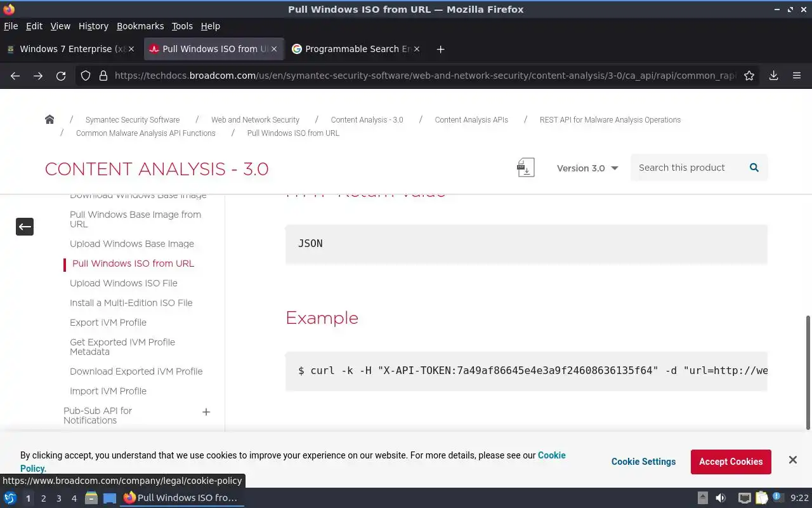Show site security padlock info

(x=103, y=76)
